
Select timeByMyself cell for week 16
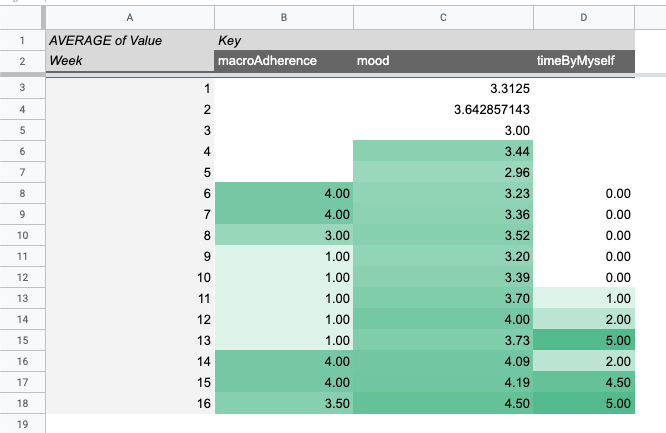tap(584, 403)
